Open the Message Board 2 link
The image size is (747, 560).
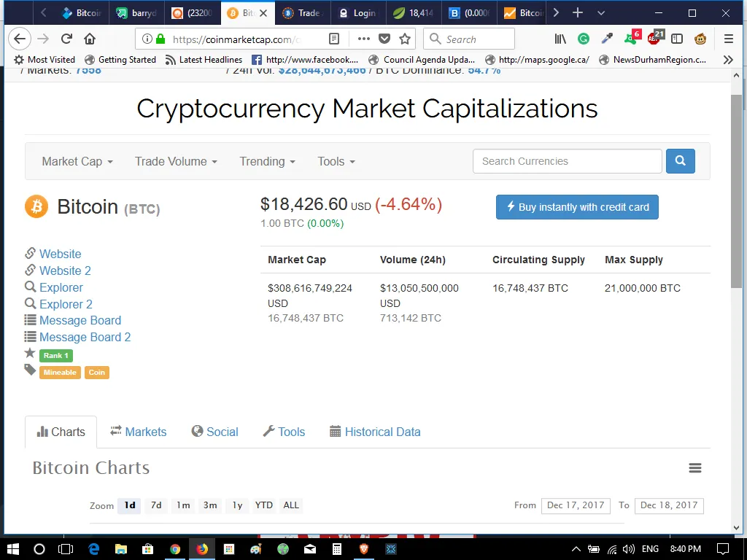(x=85, y=337)
